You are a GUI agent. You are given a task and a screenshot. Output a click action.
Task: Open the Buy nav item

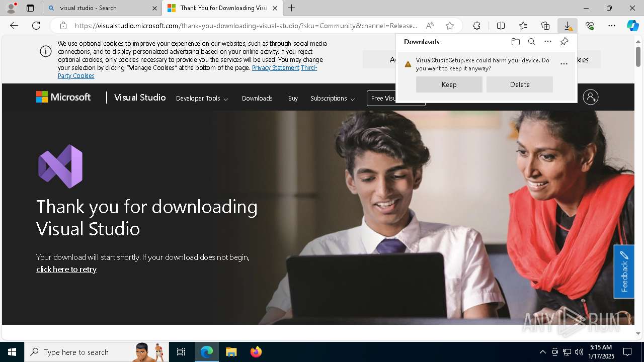point(293,99)
